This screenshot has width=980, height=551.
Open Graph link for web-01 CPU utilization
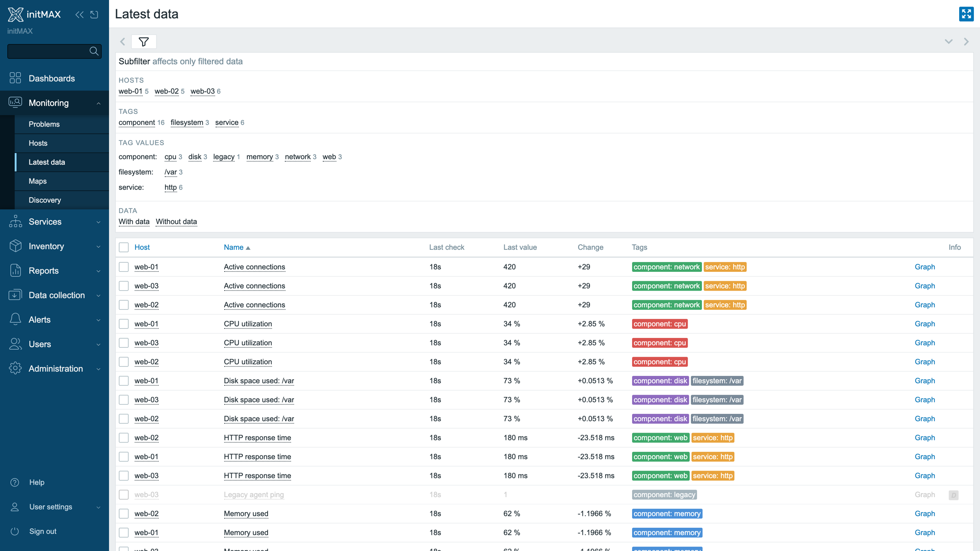point(925,324)
